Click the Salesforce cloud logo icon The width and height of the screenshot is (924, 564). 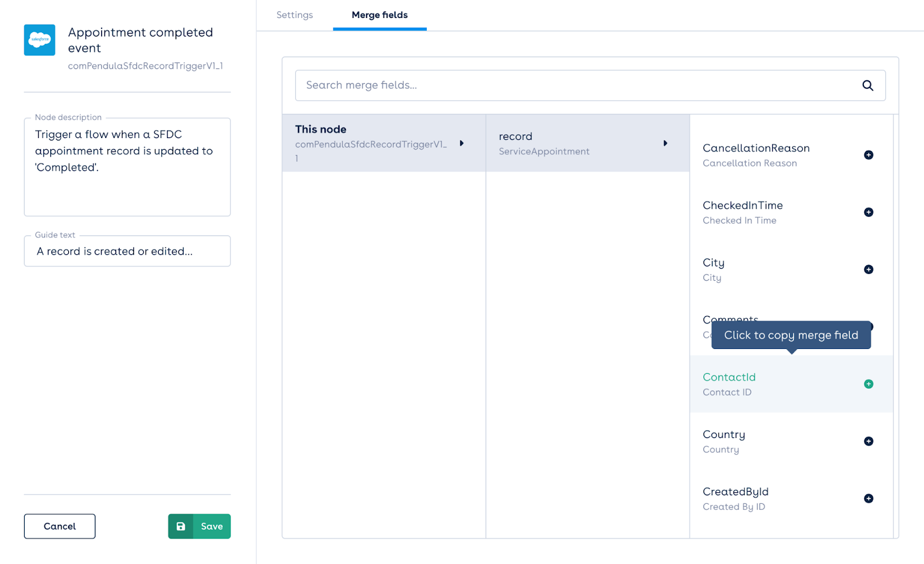click(x=39, y=40)
